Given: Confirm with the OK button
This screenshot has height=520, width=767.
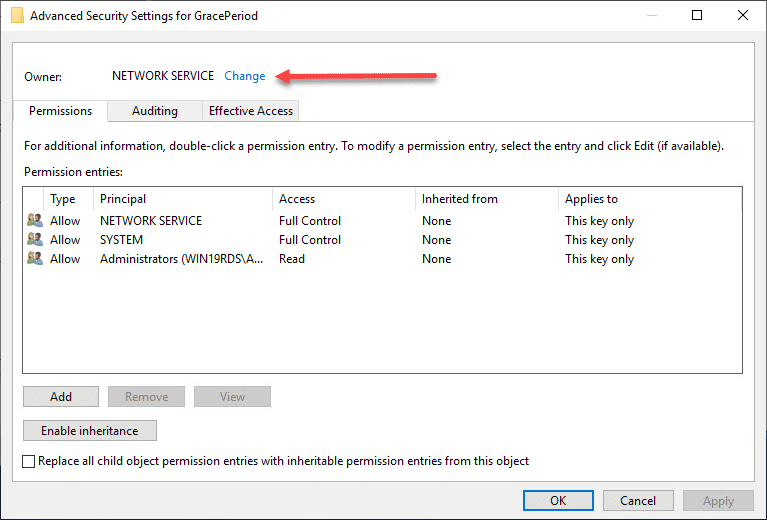Looking at the screenshot, I should point(558,501).
